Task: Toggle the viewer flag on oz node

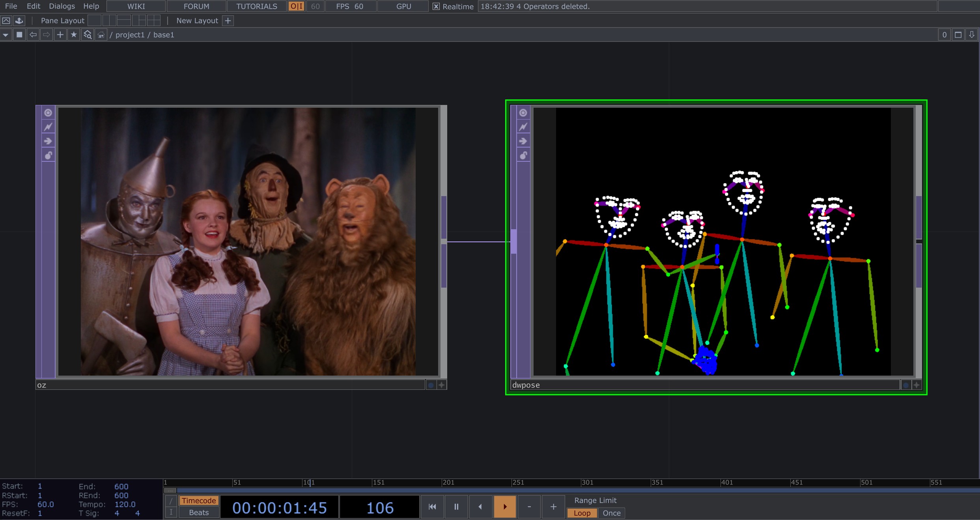Action: point(48,113)
